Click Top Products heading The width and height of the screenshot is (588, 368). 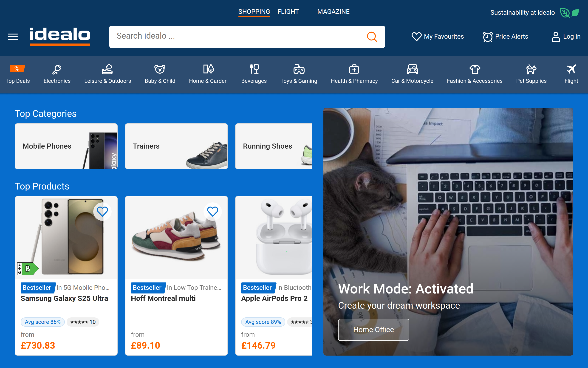pos(42,186)
